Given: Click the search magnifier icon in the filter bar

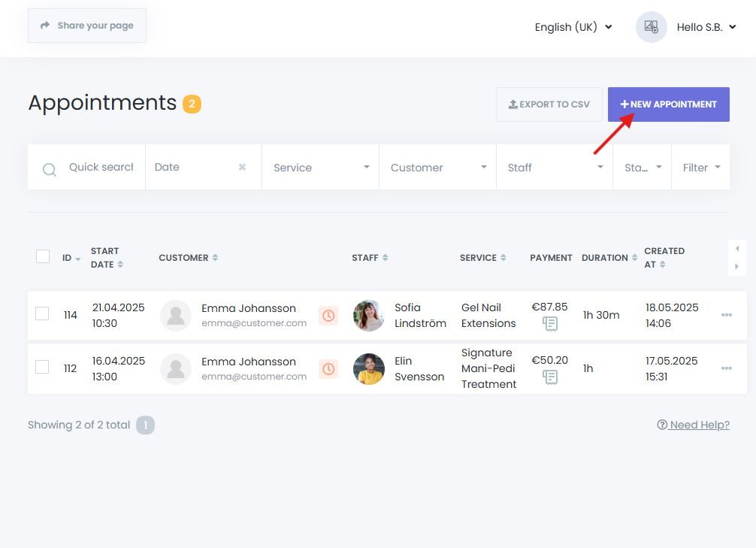Looking at the screenshot, I should (49, 168).
